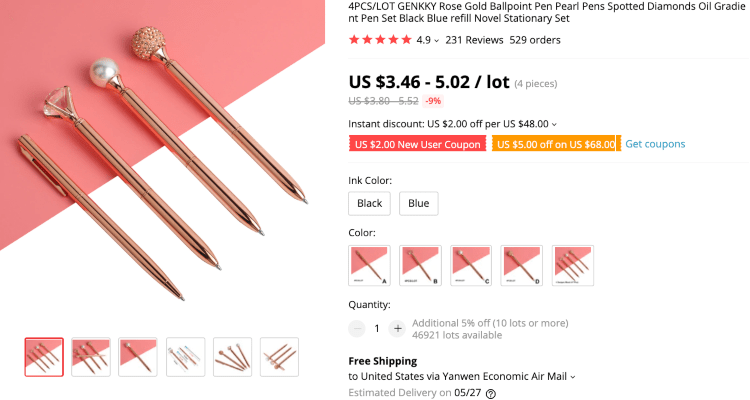The width and height of the screenshot is (750, 400).
Task: Expand the instant discount details
Action: coord(555,124)
